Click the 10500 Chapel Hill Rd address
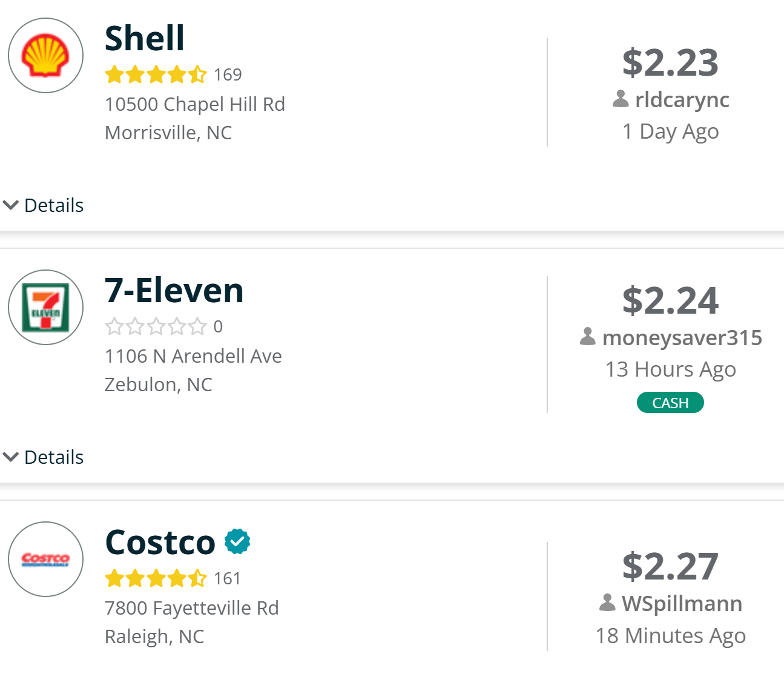This screenshot has width=784, height=677. click(x=194, y=104)
